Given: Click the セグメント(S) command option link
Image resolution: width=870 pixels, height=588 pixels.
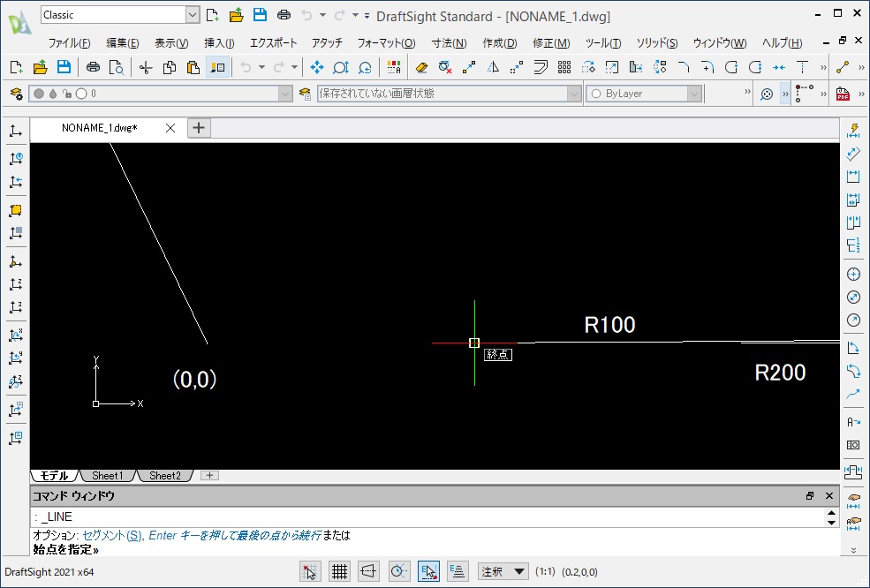Looking at the screenshot, I should point(111,535).
